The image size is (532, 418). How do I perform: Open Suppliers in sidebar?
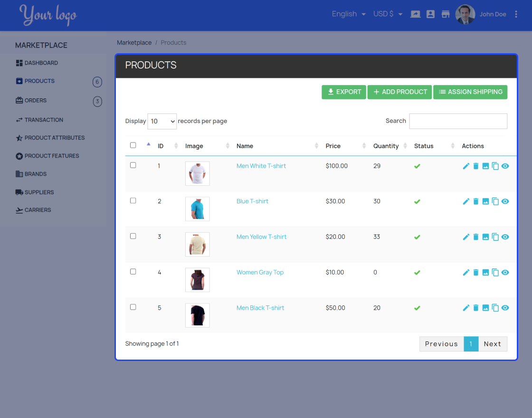(x=35, y=192)
